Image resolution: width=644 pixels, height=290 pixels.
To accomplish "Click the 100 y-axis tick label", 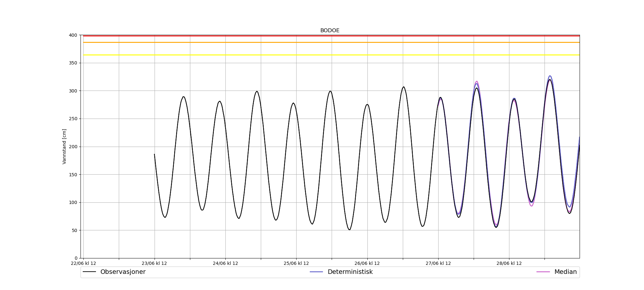I will [x=73, y=202].
